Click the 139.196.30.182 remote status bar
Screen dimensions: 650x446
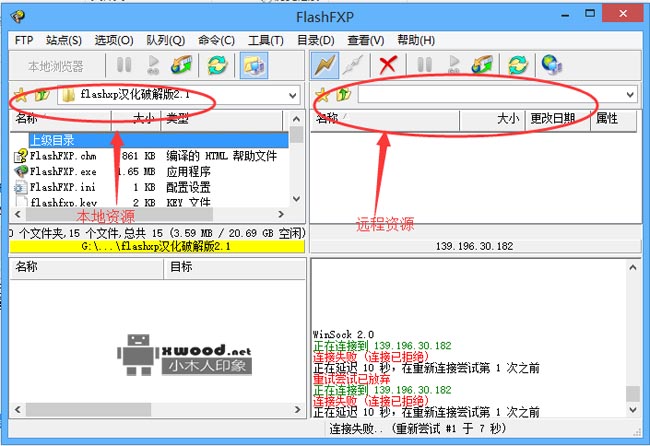click(475, 246)
